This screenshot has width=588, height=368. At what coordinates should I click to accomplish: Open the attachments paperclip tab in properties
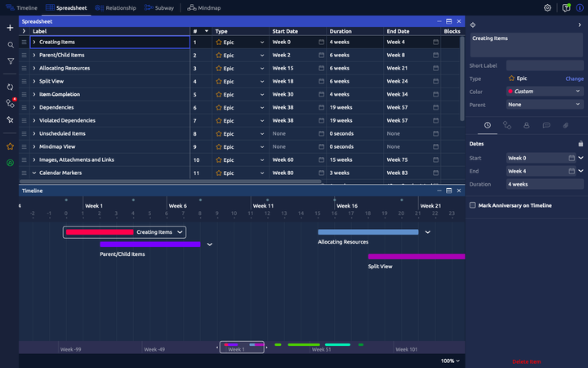pyautogui.click(x=565, y=125)
